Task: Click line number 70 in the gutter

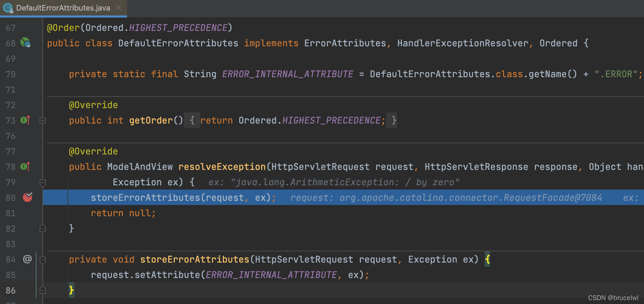Action: pyautogui.click(x=11, y=74)
